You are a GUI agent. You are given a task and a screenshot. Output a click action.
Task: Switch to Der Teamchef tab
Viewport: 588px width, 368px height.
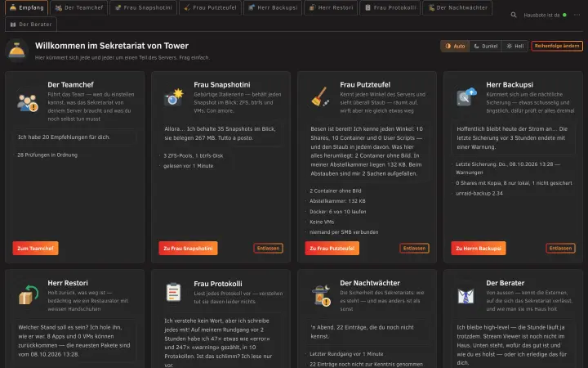(79, 7)
